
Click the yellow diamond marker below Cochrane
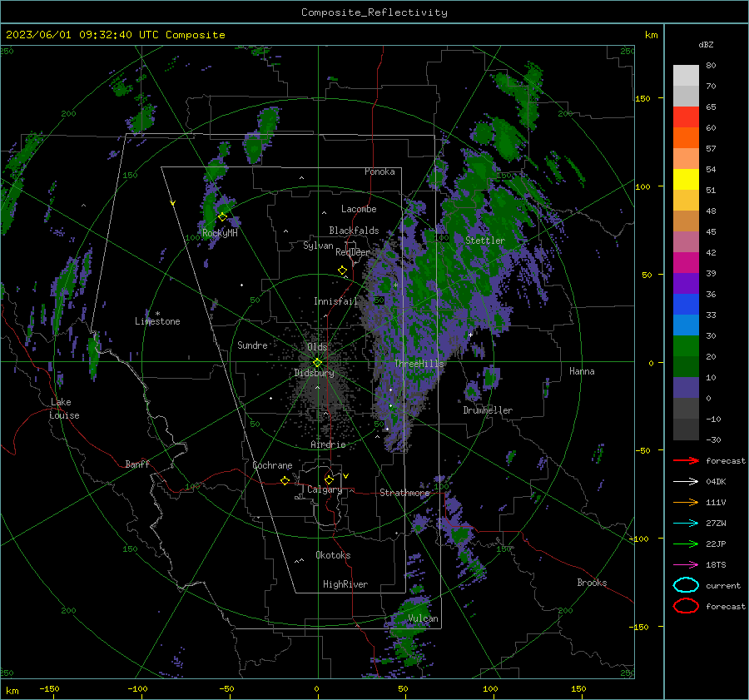[285, 480]
